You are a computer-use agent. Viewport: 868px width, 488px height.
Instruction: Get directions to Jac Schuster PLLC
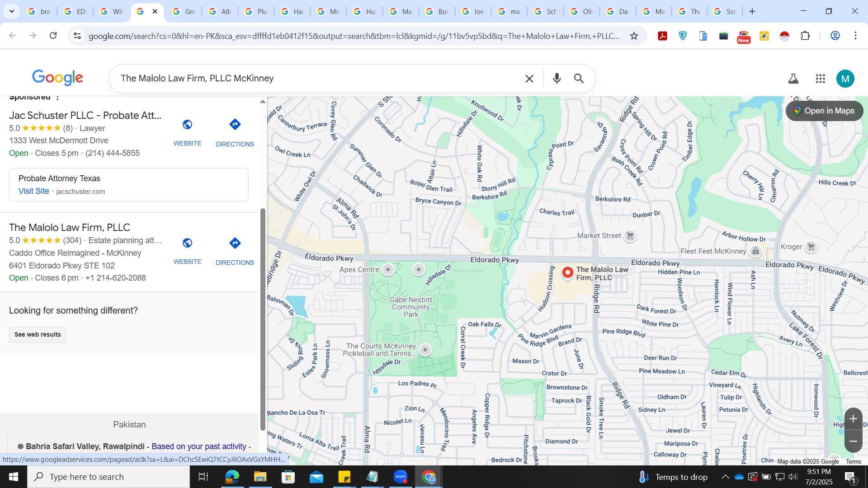pos(235,124)
